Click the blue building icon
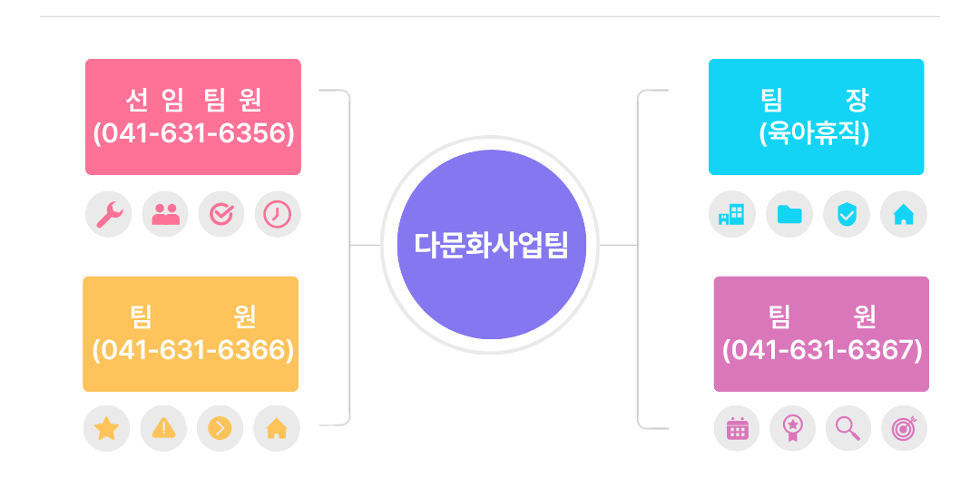 tap(731, 214)
